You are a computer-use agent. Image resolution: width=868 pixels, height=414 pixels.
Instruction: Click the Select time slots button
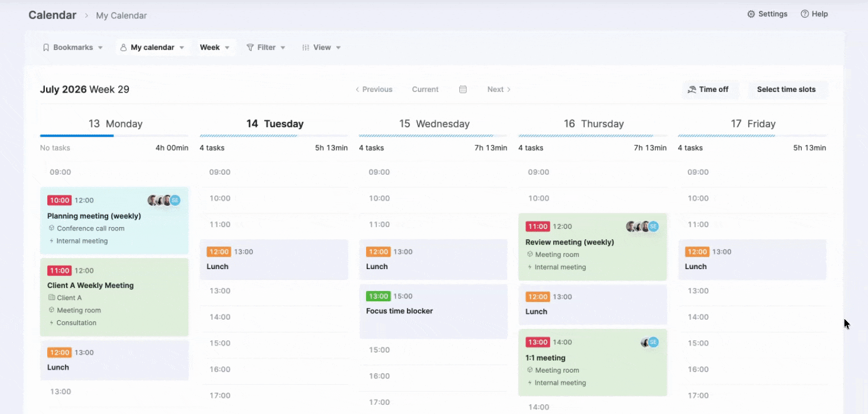786,89
